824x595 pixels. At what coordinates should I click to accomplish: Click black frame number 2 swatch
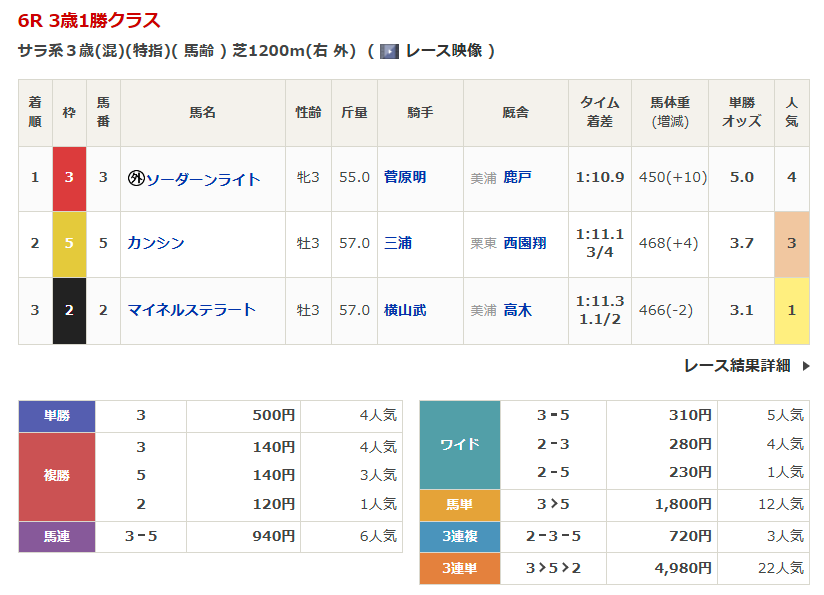coord(69,310)
